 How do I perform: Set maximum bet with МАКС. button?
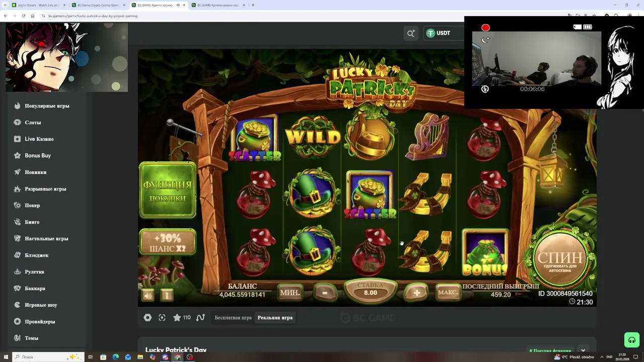(448, 293)
